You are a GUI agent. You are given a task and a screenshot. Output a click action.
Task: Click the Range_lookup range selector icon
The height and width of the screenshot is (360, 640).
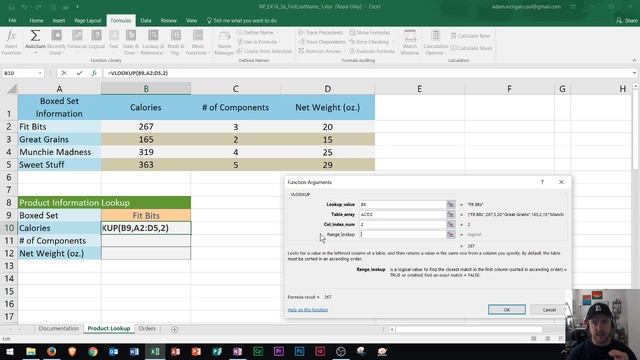451,234
